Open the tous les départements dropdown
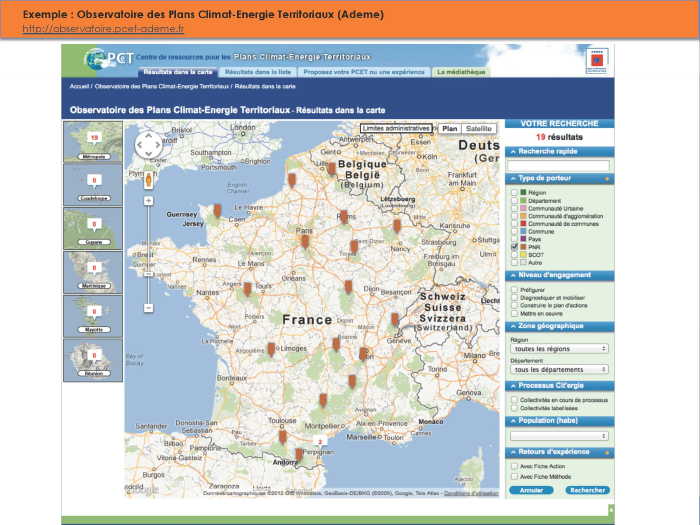 [559, 370]
